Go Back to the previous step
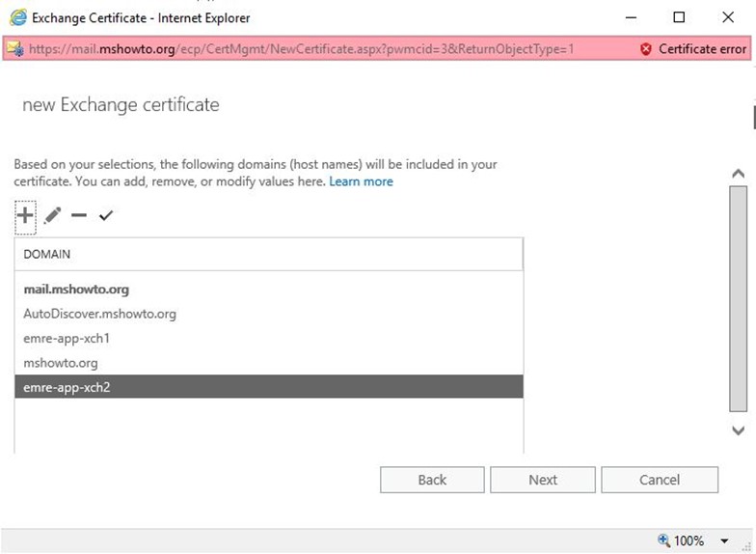This screenshot has height=554, width=756. coord(432,480)
